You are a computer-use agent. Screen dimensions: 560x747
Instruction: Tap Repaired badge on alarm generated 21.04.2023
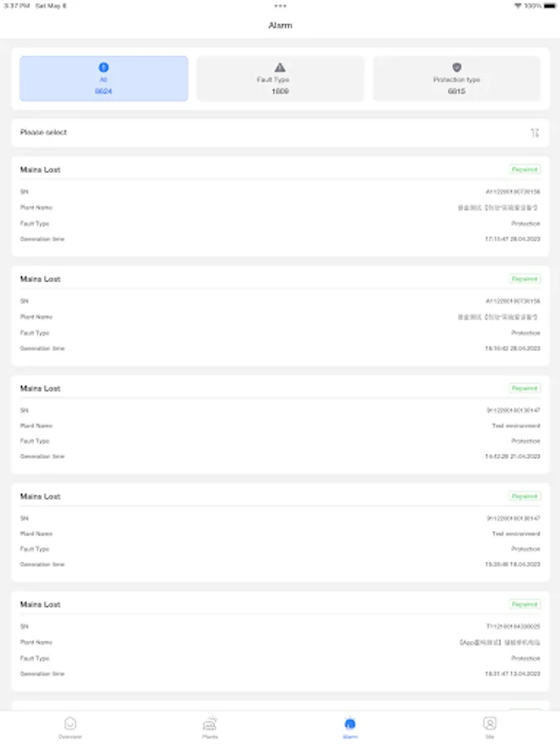(x=524, y=388)
